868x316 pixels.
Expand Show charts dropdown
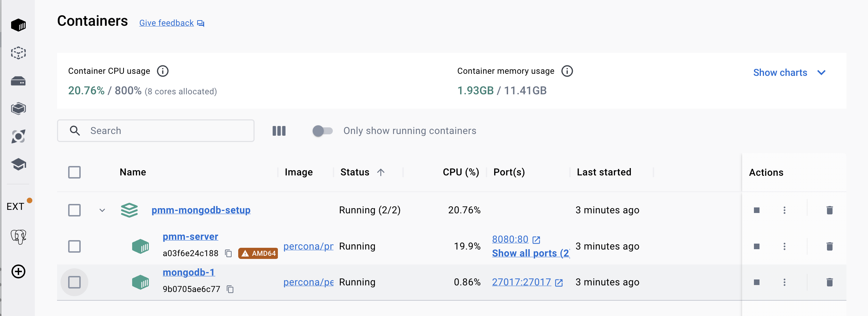click(x=789, y=72)
